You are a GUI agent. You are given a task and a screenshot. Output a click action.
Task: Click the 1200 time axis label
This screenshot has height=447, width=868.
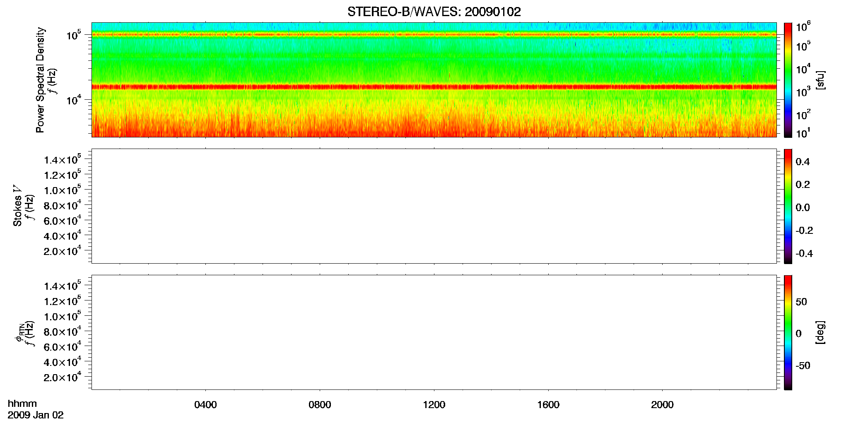(x=434, y=405)
